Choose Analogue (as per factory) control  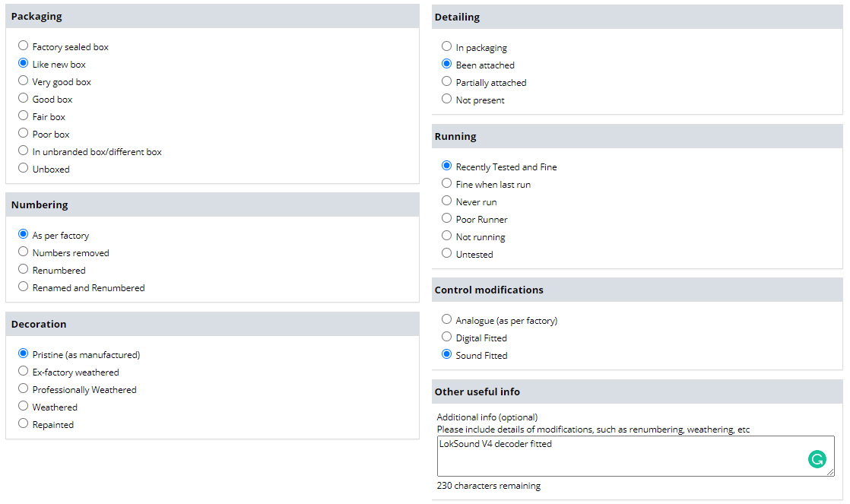[447, 320]
